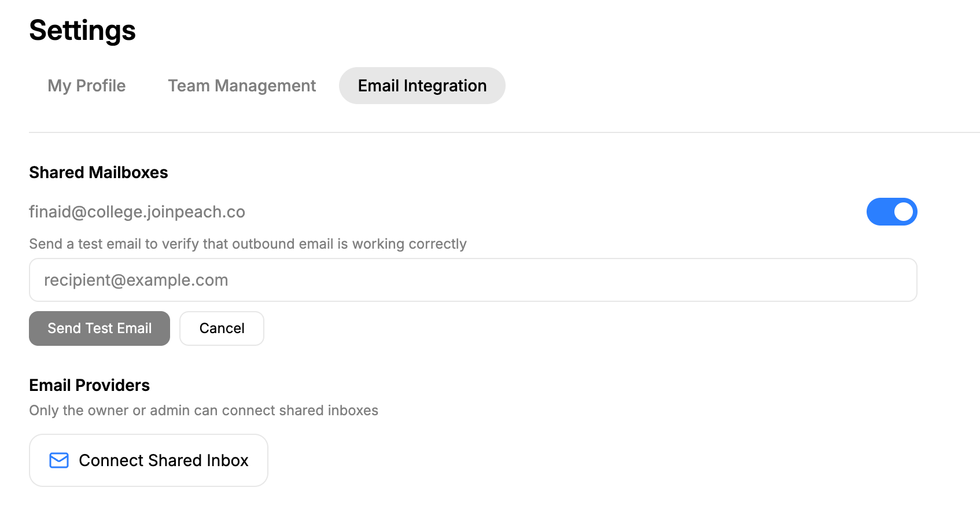Click the Connect Shared Inbox button

coord(149,460)
